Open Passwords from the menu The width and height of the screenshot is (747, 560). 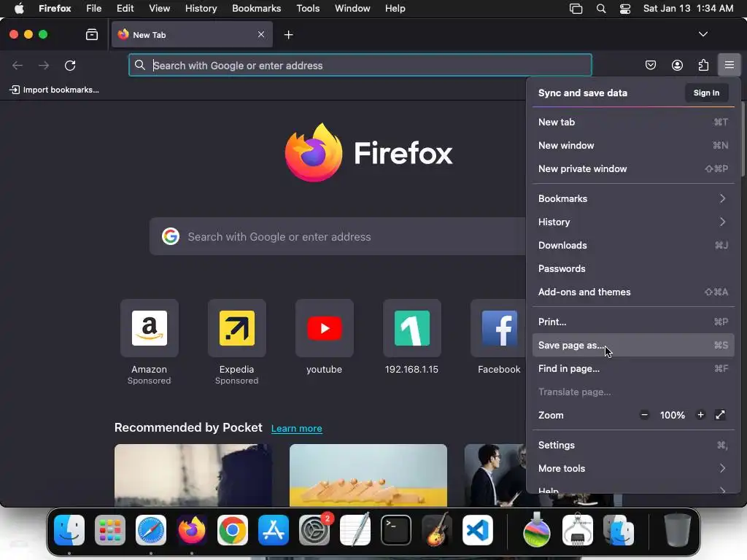point(633,268)
